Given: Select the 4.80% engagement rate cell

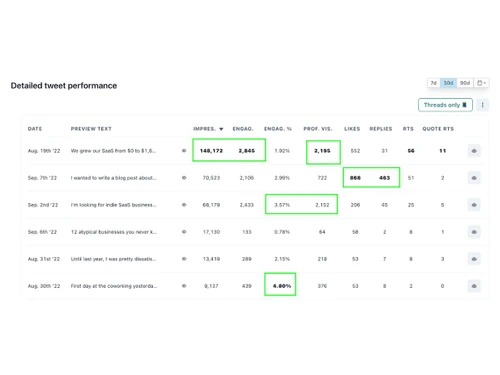Looking at the screenshot, I should tap(282, 286).
